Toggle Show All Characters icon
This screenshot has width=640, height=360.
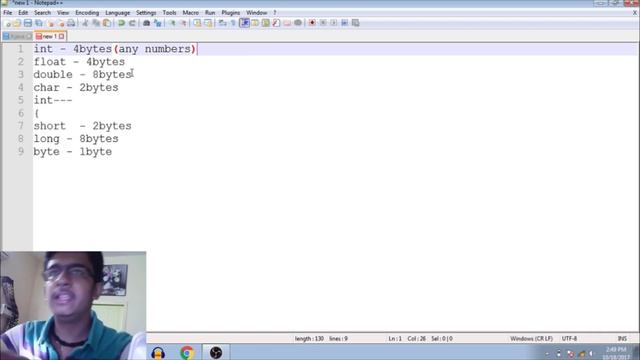point(233,23)
